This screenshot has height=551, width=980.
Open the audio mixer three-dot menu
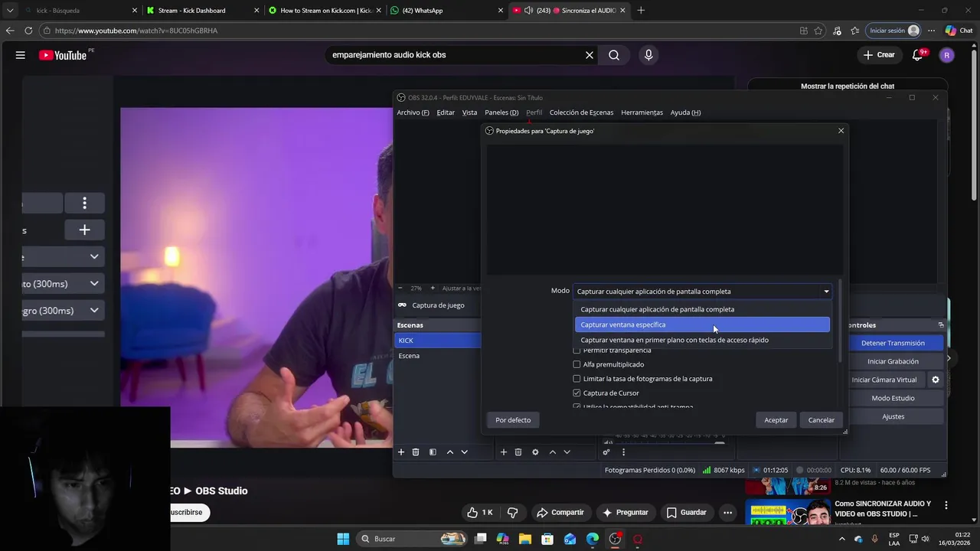pos(623,452)
